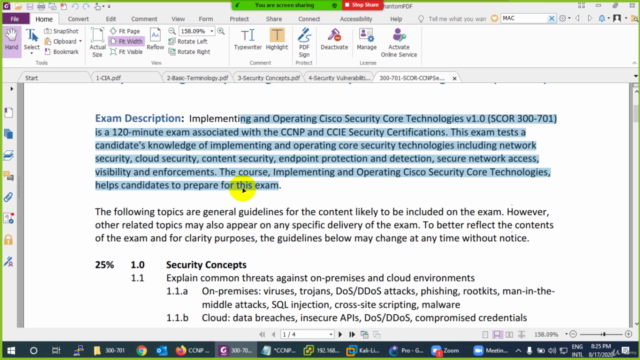Adjust the status bar zoom slider

(603, 334)
